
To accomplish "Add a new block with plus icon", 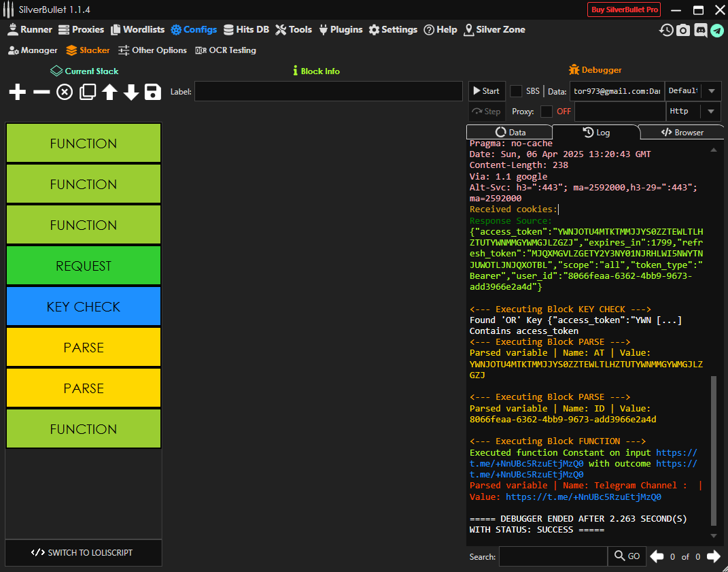I will point(18,92).
